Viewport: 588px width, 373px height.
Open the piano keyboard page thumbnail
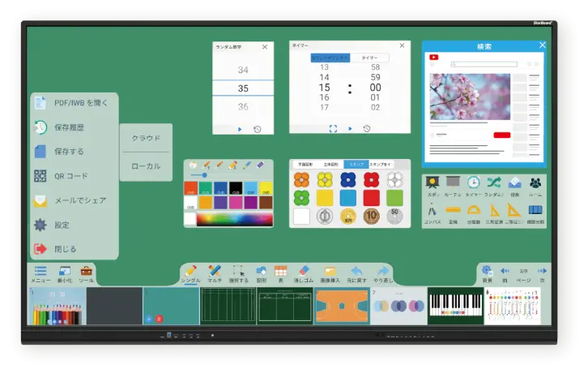[x=455, y=307]
